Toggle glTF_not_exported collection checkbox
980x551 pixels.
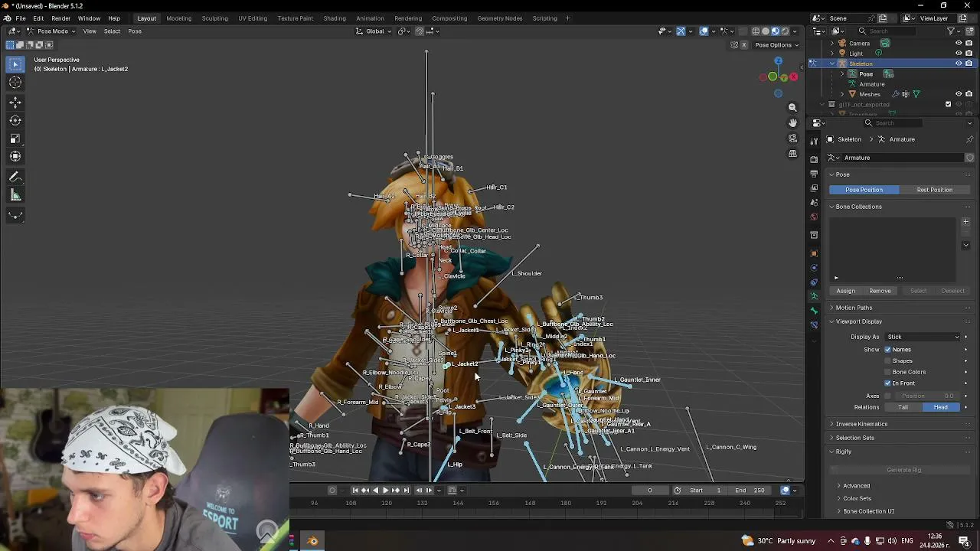(949, 104)
